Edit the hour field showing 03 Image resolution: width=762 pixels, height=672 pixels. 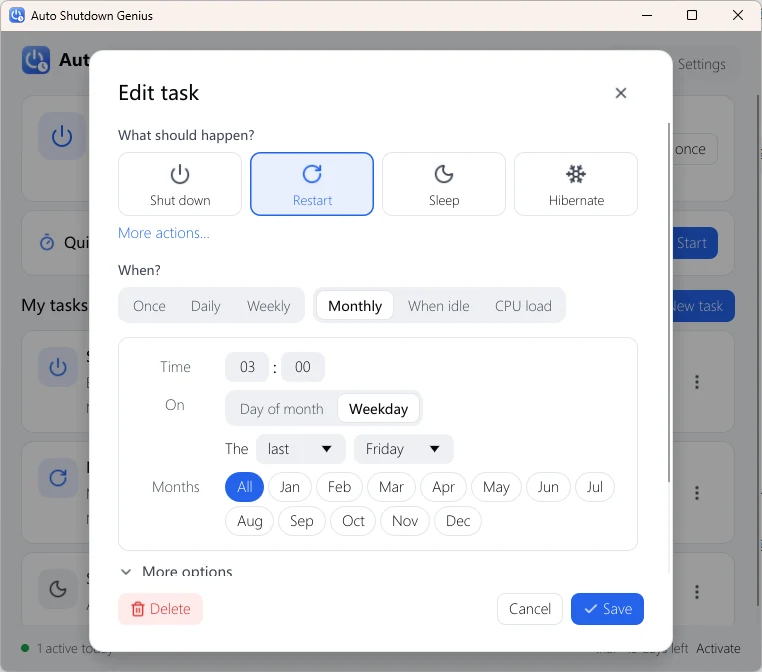(247, 367)
